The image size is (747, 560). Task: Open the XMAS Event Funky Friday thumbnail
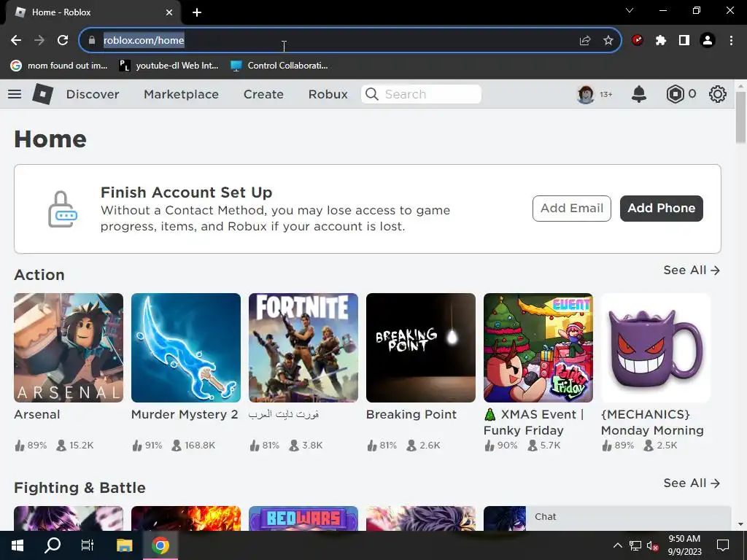[x=538, y=348]
